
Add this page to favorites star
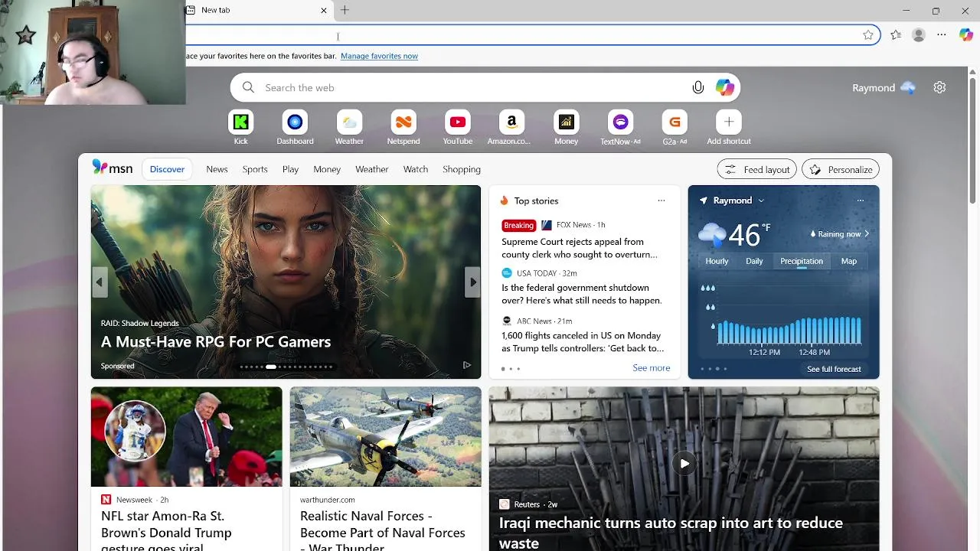[868, 35]
